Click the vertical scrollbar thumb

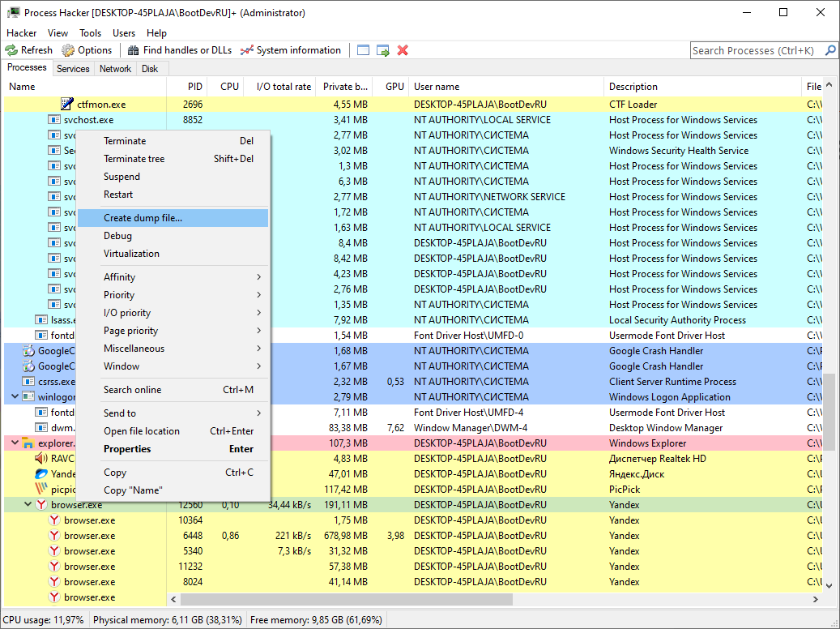coord(829,412)
